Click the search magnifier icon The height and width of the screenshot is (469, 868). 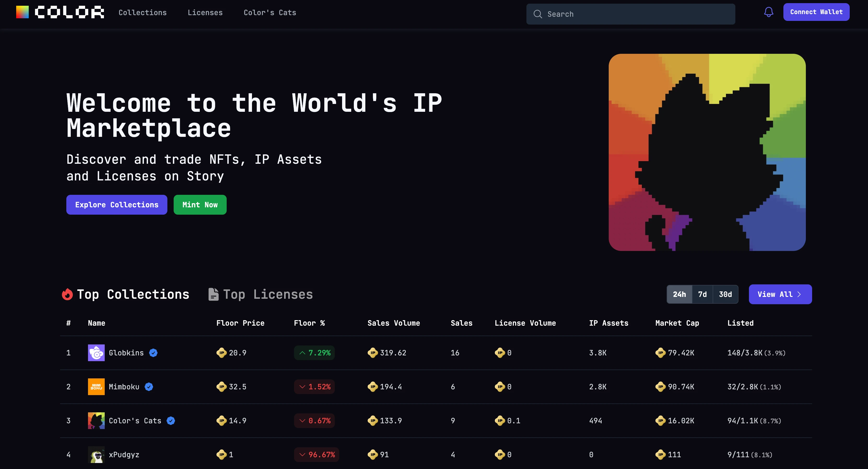tap(537, 14)
